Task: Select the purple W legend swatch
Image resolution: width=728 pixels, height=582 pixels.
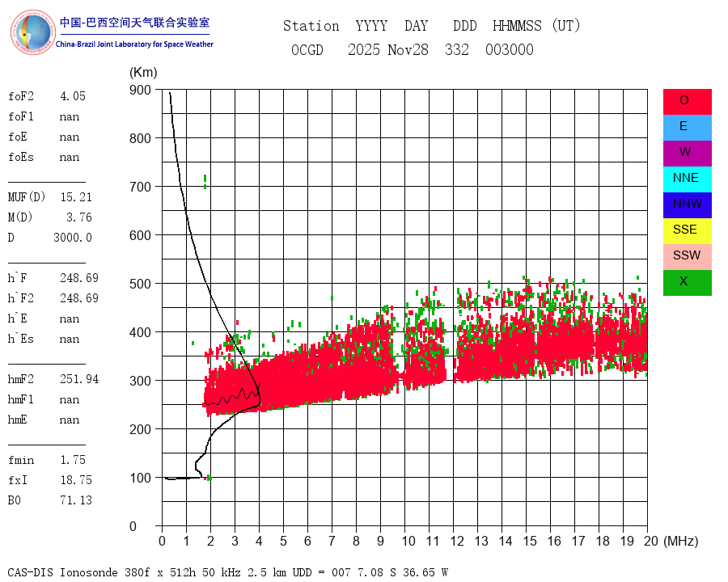Action: (687, 153)
